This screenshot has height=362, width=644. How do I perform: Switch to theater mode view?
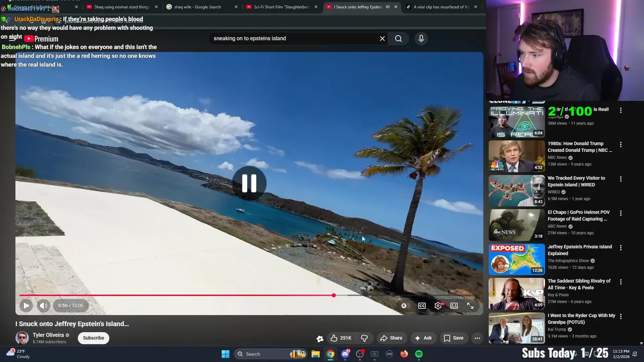pos(454,306)
